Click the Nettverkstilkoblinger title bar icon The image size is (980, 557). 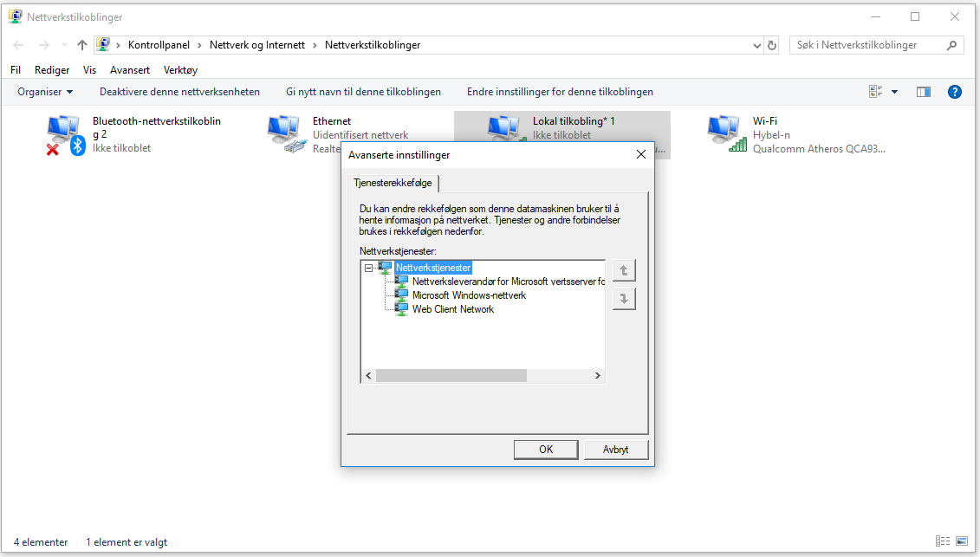pyautogui.click(x=16, y=16)
